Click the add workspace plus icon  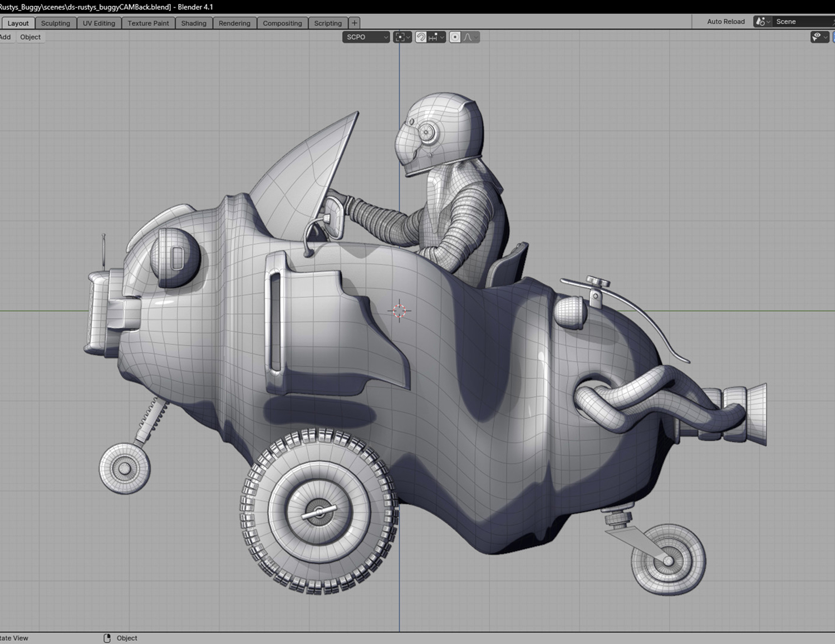click(x=355, y=23)
